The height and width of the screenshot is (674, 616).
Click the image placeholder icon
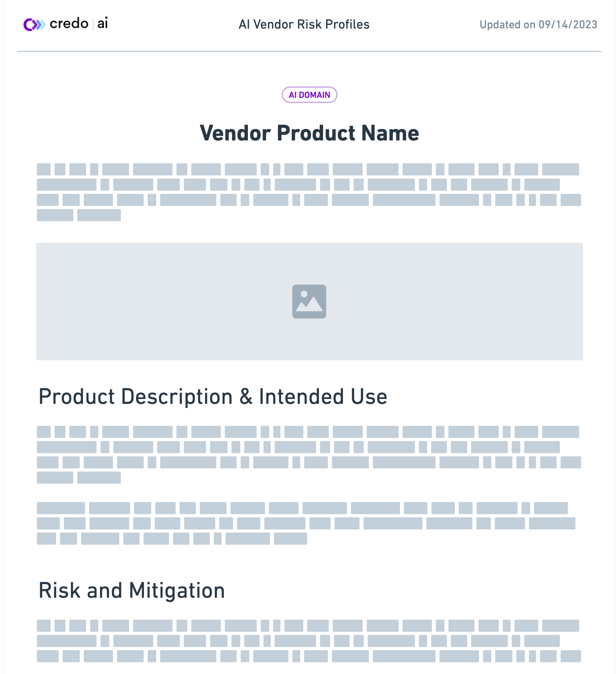point(309,302)
